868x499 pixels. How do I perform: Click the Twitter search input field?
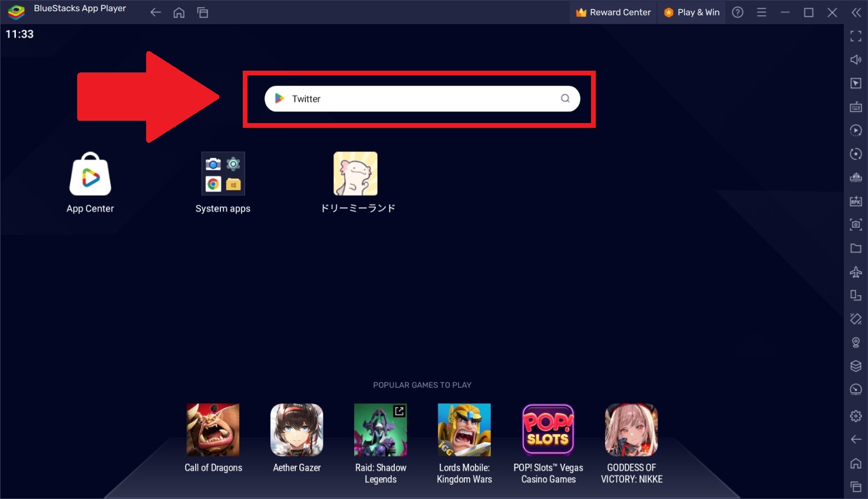(422, 98)
